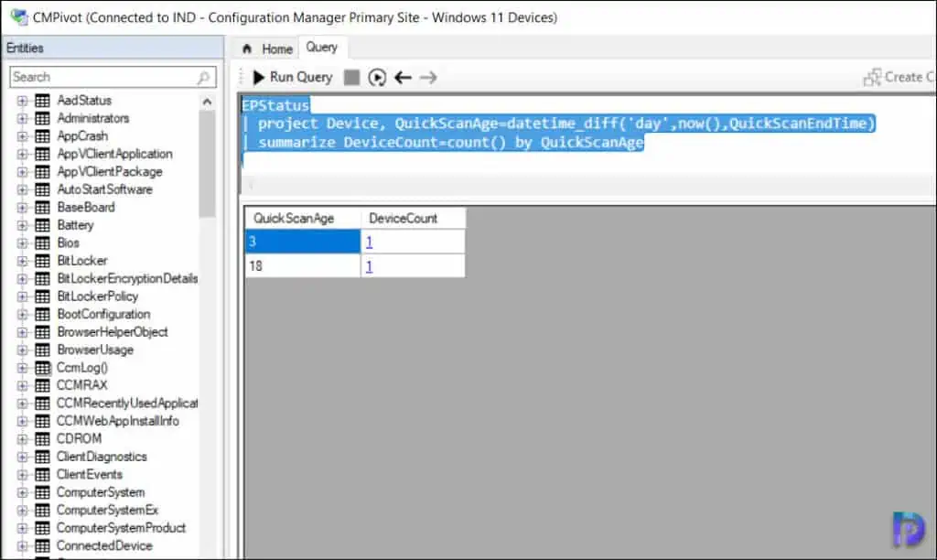Expand the AadStatus entity node

tap(22, 101)
